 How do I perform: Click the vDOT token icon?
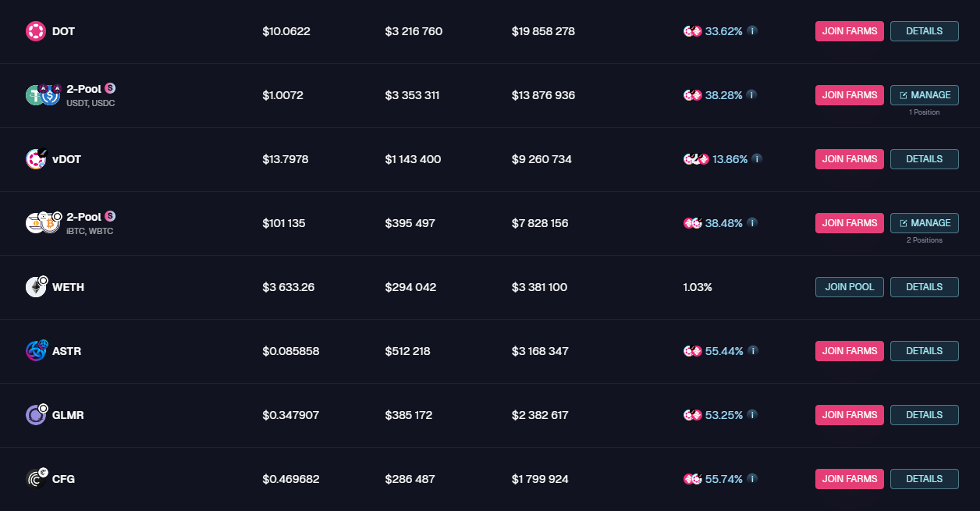click(x=36, y=159)
